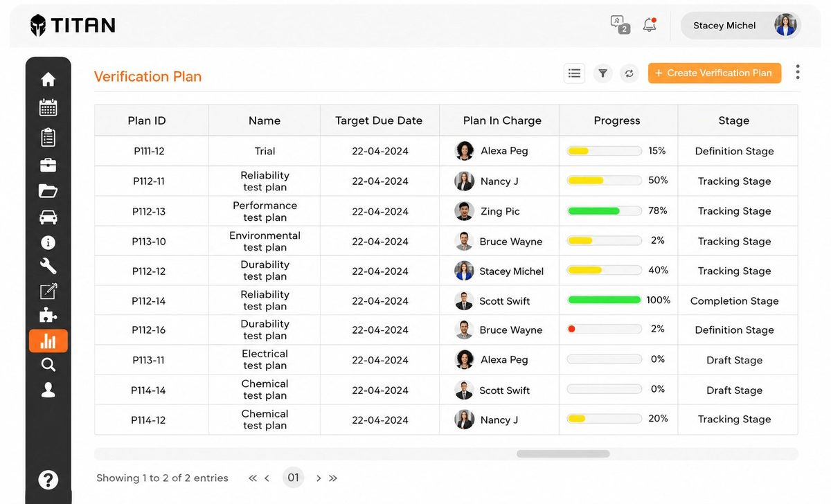Select plan ID P114-14
Viewport: 831px width, 504px height.
(149, 390)
